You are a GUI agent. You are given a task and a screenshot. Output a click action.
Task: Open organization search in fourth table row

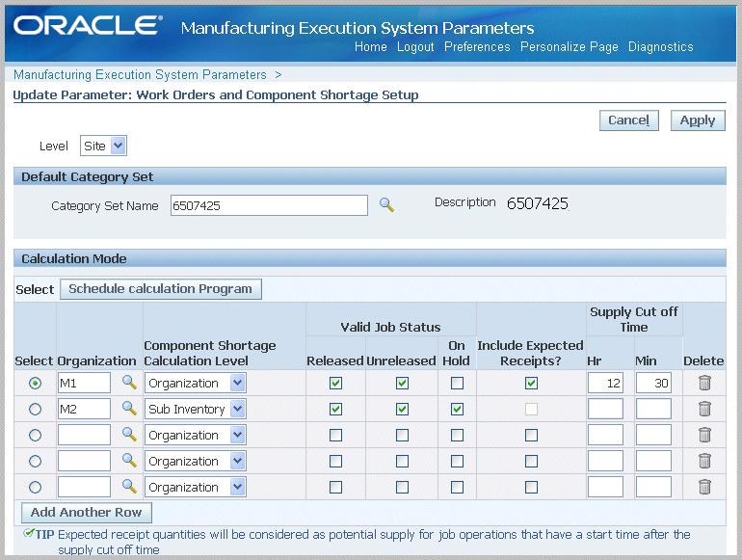tap(129, 461)
